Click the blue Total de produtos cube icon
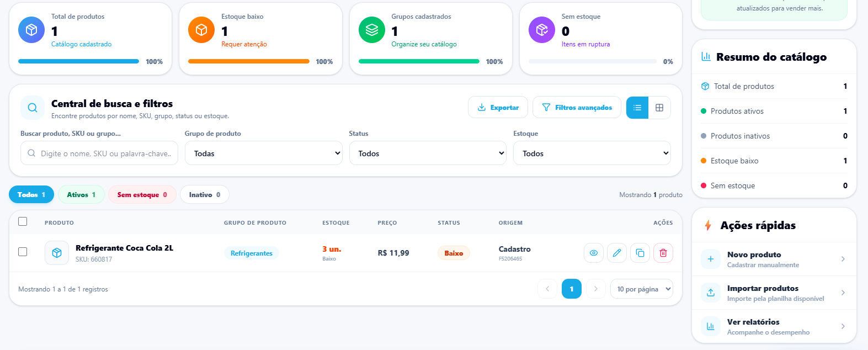 tap(31, 30)
